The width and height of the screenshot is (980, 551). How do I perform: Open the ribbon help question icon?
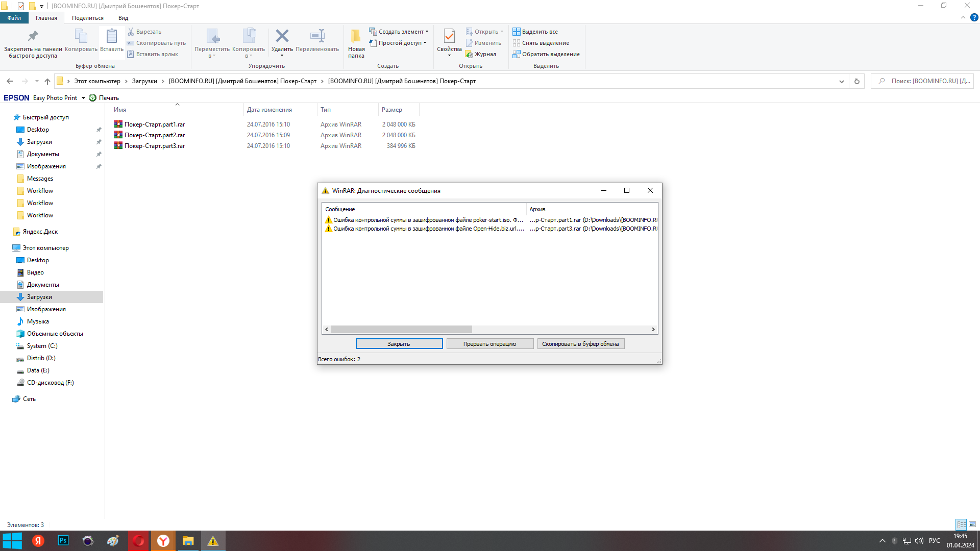(x=974, y=17)
